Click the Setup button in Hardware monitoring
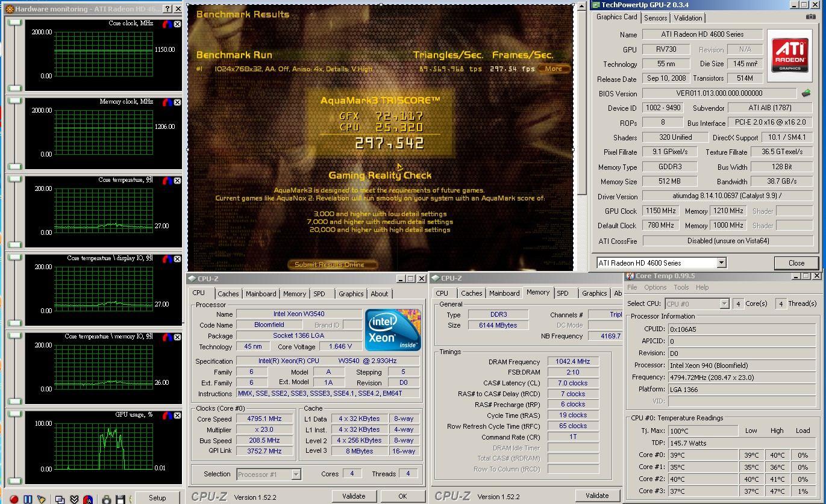The width and height of the screenshot is (826, 504). [x=157, y=498]
